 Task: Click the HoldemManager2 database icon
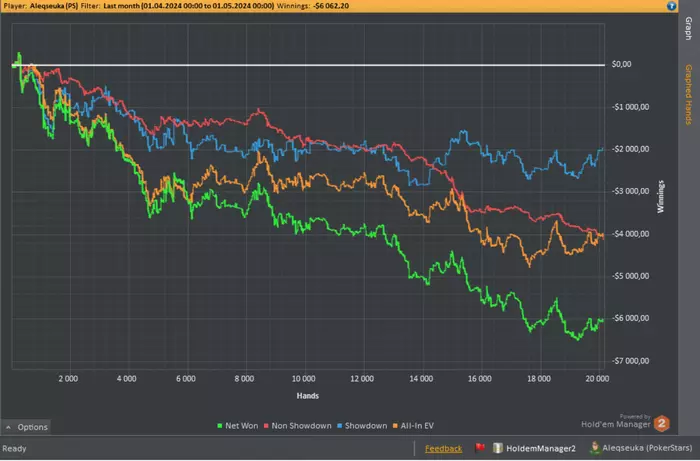497,448
